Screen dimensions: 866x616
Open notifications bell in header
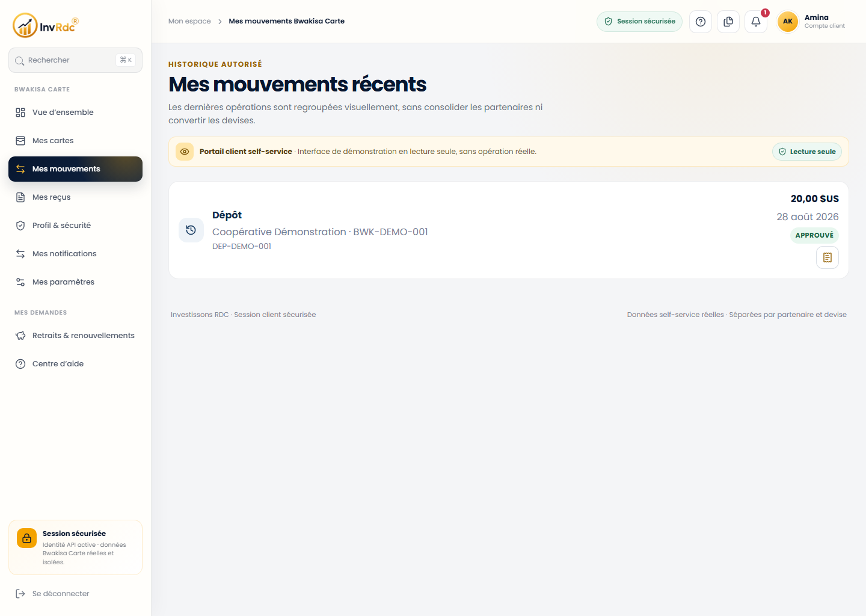pyautogui.click(x=756, y=22)
